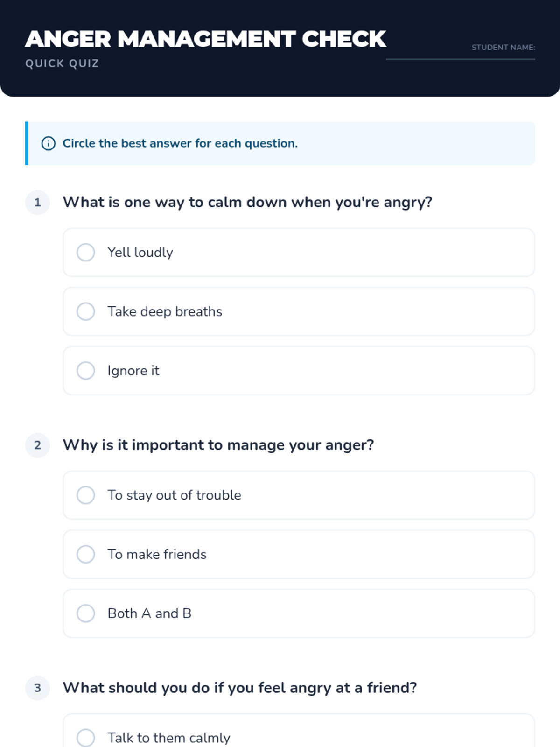Click the "Both A and B" answer text
Viewport: 560px width, 747px height.
(x=149, y=613)
